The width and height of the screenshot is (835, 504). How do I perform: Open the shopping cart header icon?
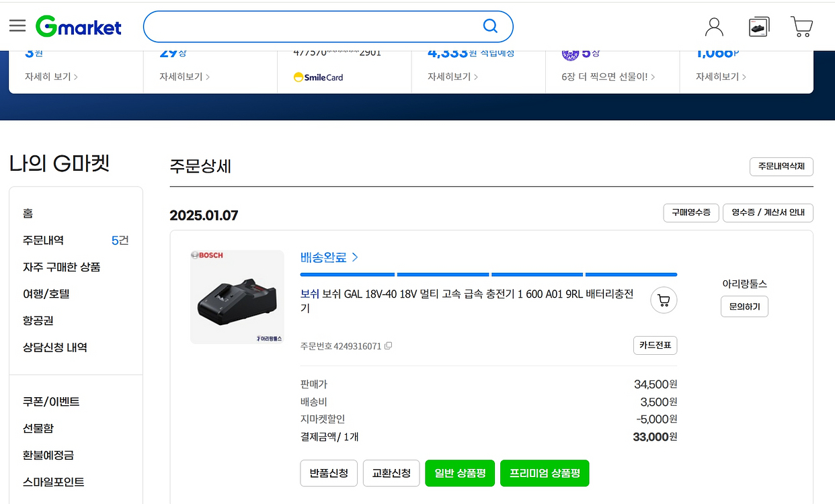pos(801,27)
